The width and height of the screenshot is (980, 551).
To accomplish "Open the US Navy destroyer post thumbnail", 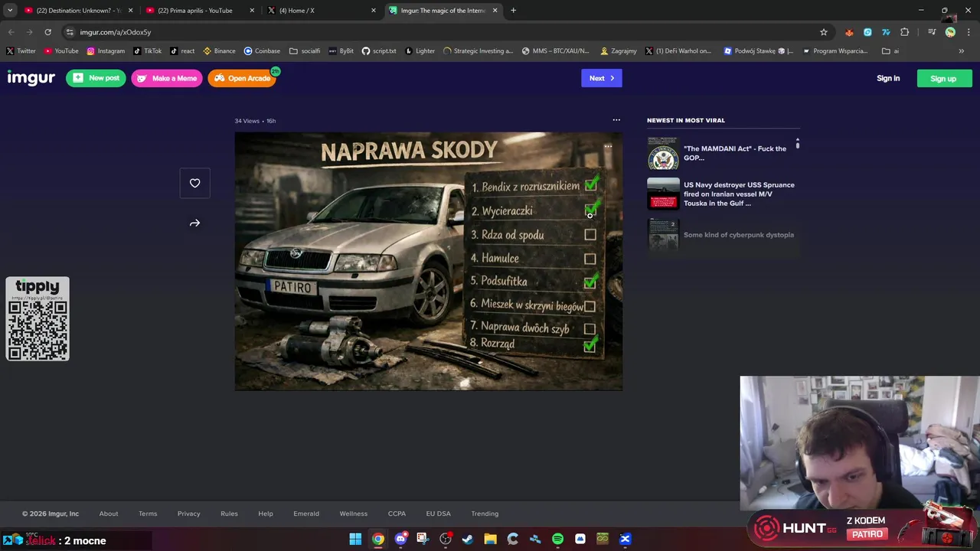I will pos(663,194).
